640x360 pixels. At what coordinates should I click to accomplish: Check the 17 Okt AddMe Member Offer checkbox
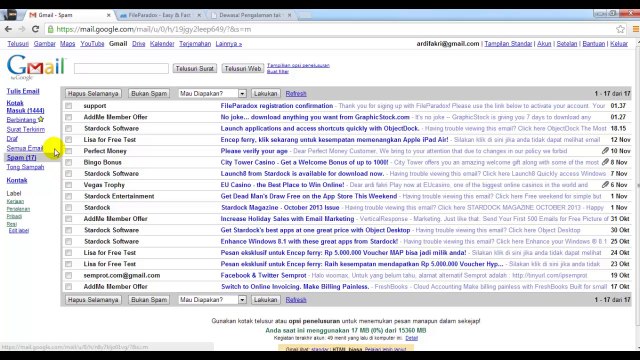point(69,287)
